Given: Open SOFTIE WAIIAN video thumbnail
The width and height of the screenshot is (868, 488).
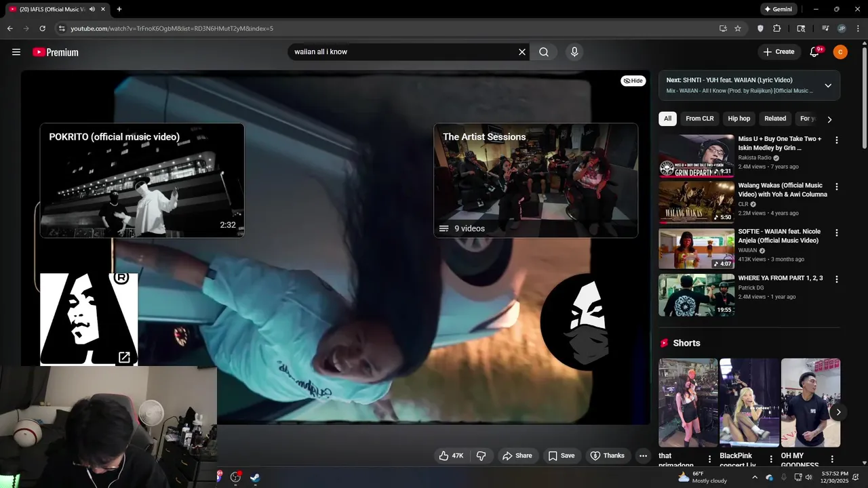Looking at the screenshot, I should pos(696,249).
